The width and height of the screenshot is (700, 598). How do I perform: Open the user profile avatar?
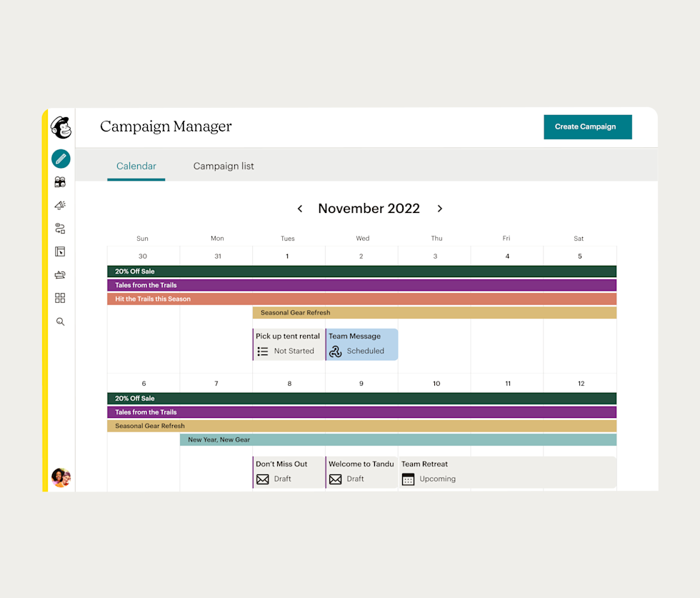pyautogui.click(x=61, y=477)
